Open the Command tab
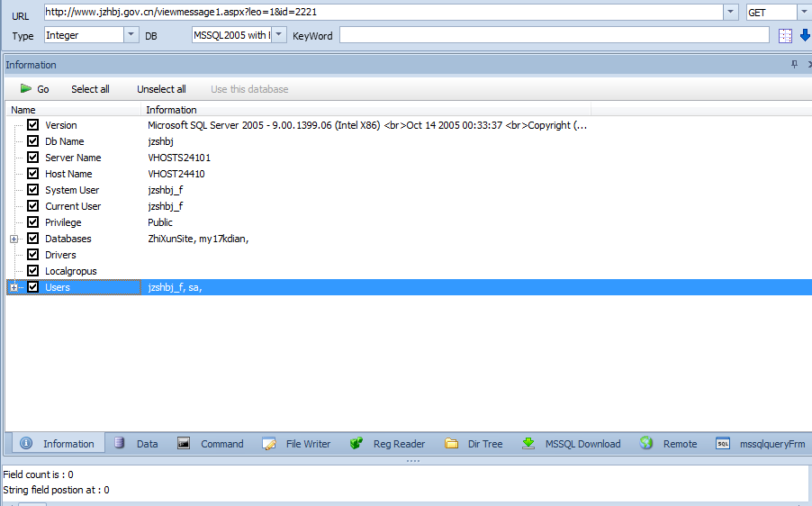The image size is (812, 506). tap(211, 443)
